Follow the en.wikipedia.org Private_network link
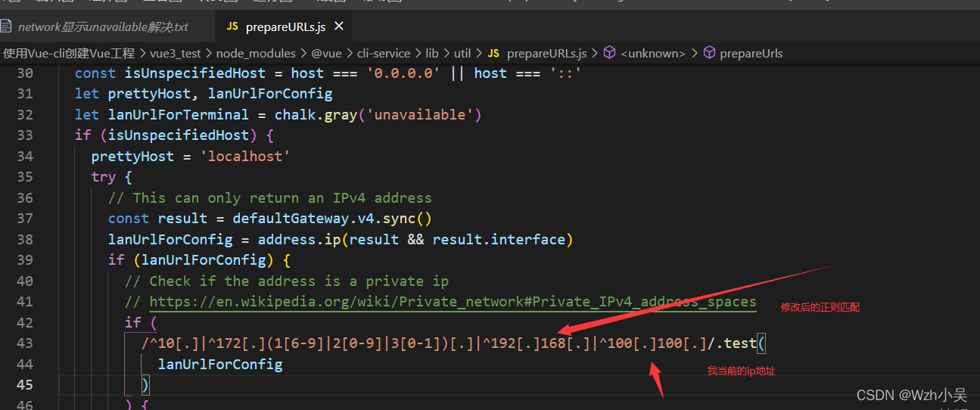Image resolution: width=980 pixels, height=410 pixels. [x=453, y=302]
